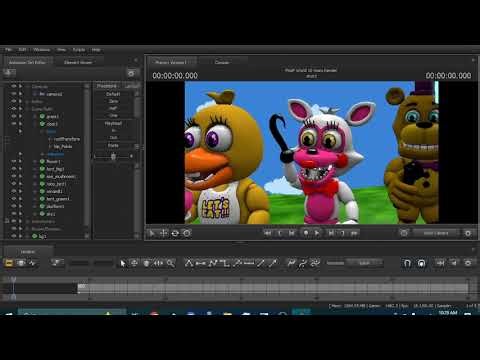Choose the viewport translate move tool
The image size is (480, 360).
[x=164, y=233]
